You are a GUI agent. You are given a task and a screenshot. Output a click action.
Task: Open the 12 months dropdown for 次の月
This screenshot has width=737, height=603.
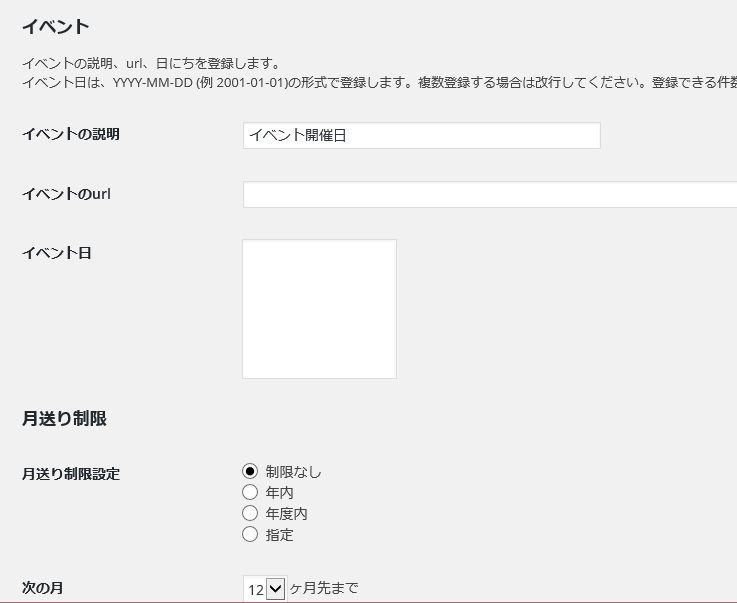click(x=265, y=589)
